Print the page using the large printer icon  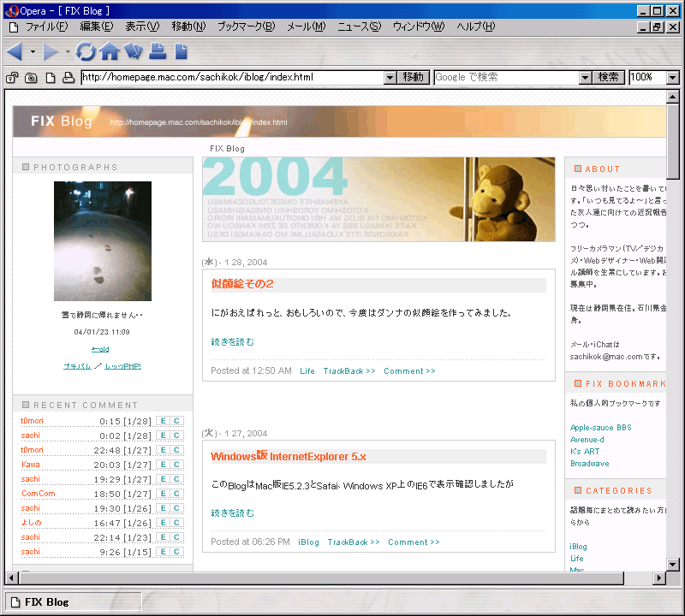click(x=158, y=51)
